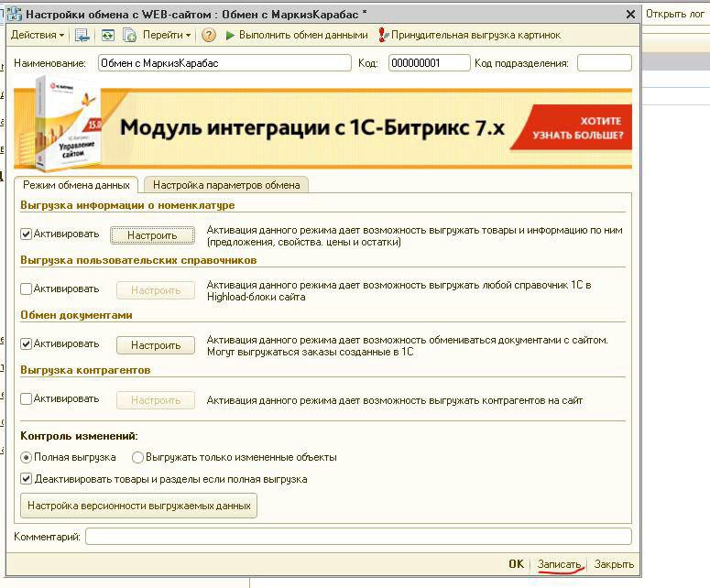
Task: Click the Контроль изменений label
Action: pyautogui.click(x=79, y=436)
